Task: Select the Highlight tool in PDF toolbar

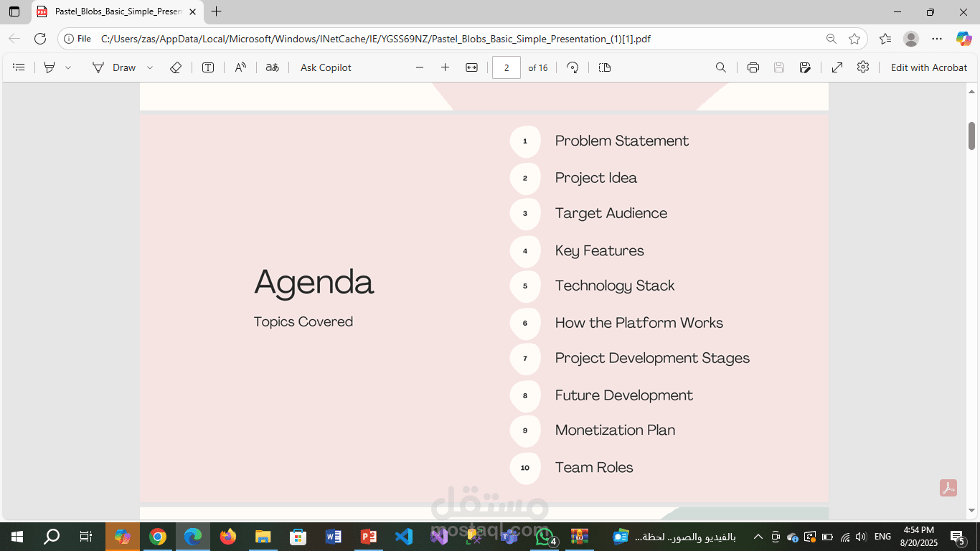Action: (50, 67)
